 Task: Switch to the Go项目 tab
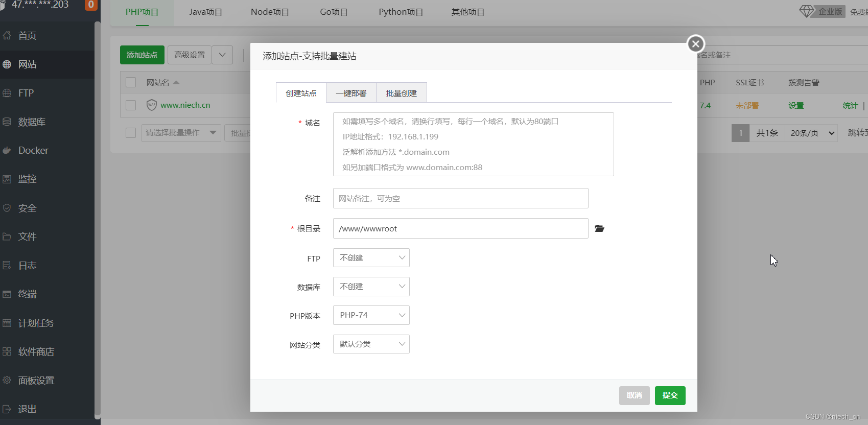coord(334,12)
